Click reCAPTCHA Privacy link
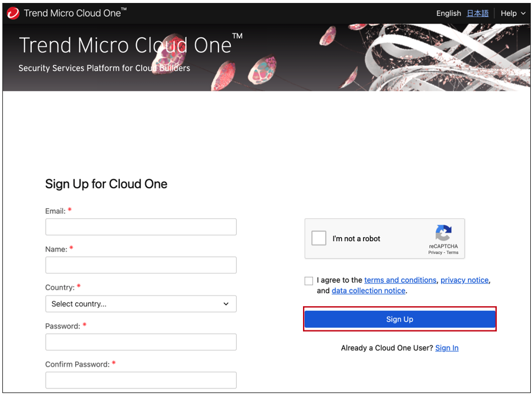532x396 pixels. click(435, 253)
